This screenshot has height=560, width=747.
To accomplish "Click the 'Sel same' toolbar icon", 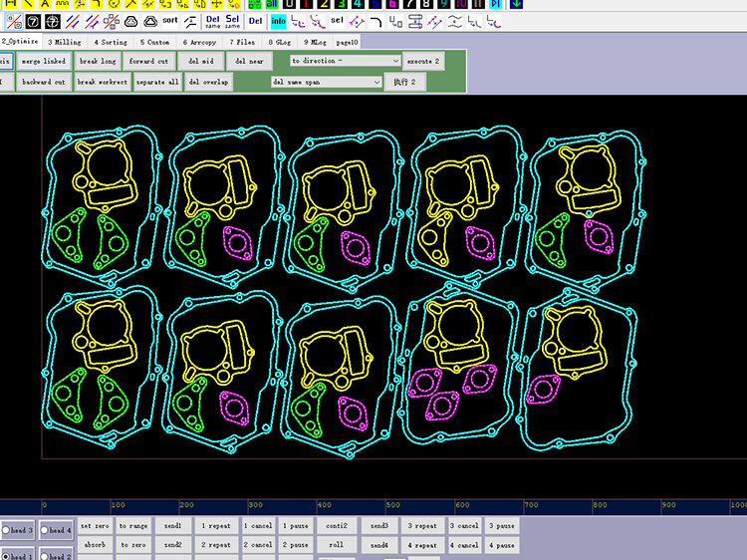I will (x=233, y=20).
